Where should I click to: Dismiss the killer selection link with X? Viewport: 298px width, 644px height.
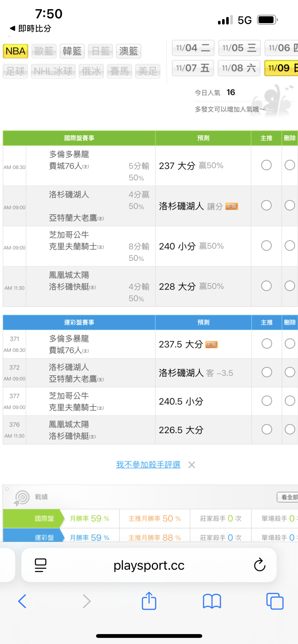[x=191, y=465]
